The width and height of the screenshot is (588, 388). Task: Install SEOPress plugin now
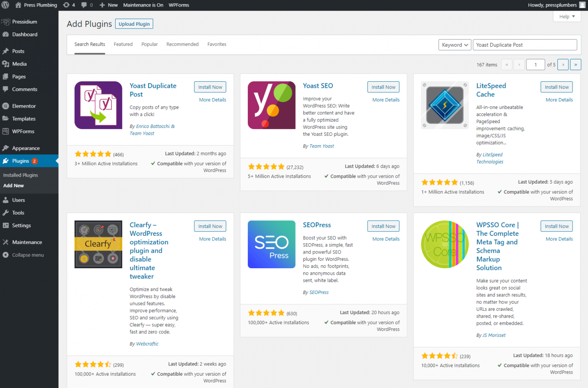coord(383,226)
